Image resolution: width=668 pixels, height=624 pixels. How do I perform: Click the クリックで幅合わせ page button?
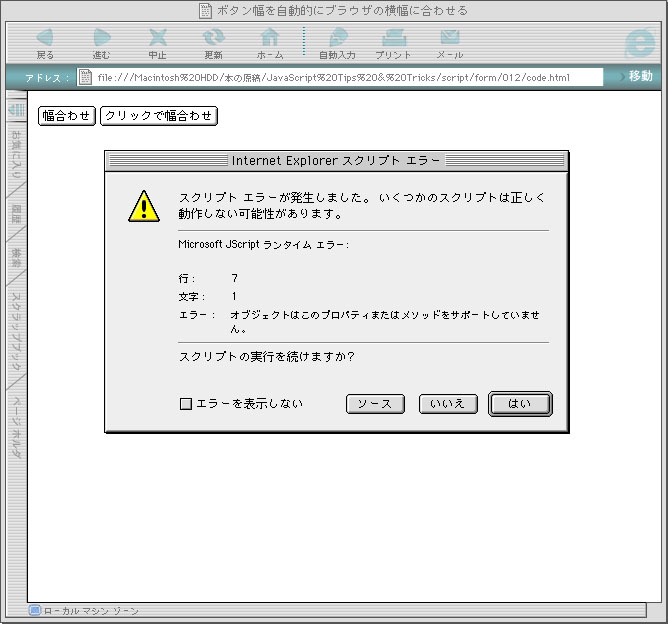pos(159,116)
